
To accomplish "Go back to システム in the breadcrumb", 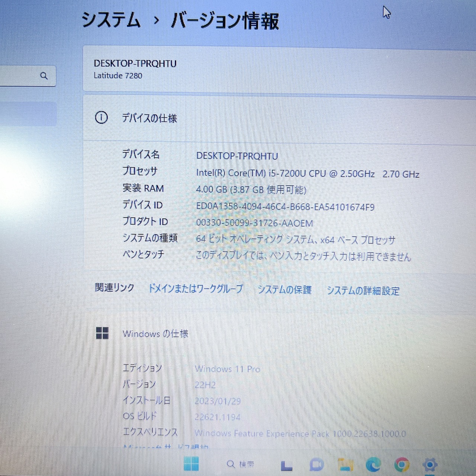I will [111, 20].
